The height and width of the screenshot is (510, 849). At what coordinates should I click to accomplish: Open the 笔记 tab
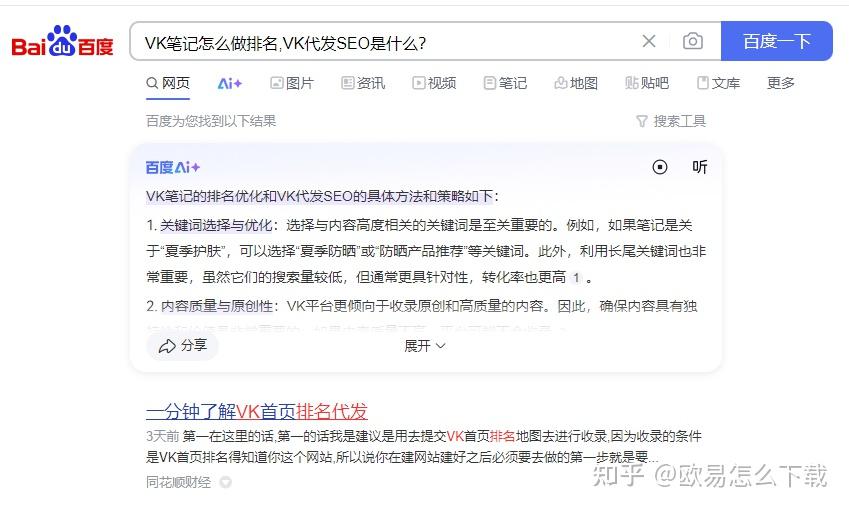click(x=505, y=83)
